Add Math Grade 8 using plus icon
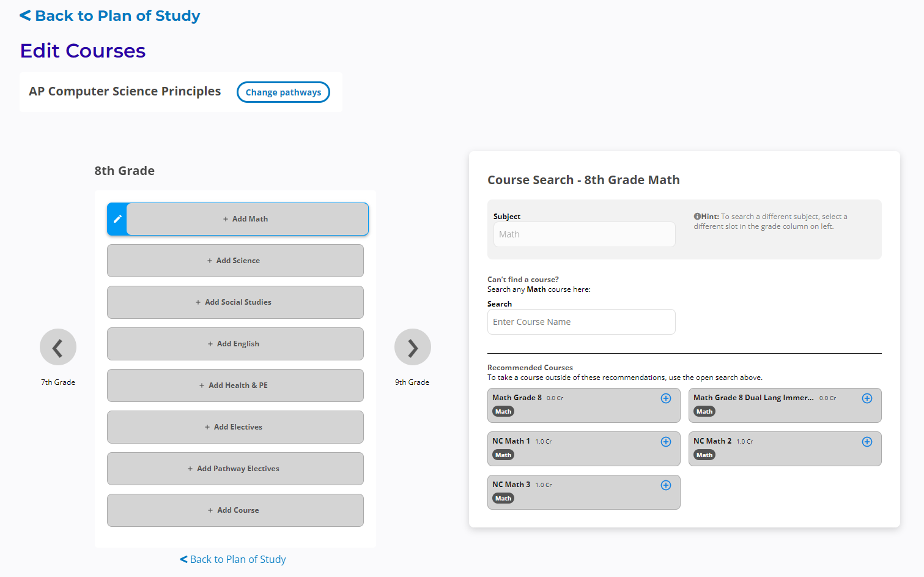Viewport: 924px width, 577px height. [666, 398]
